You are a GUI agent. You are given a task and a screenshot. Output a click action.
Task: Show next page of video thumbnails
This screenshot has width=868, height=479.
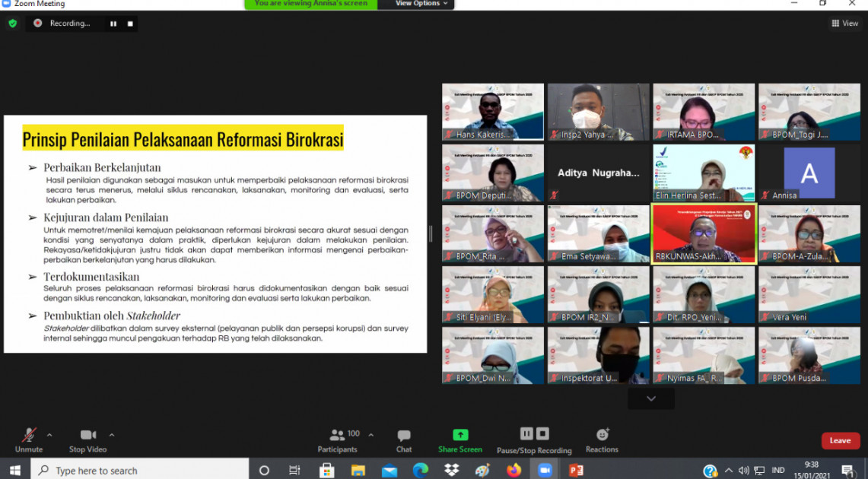tap(650, 398)
